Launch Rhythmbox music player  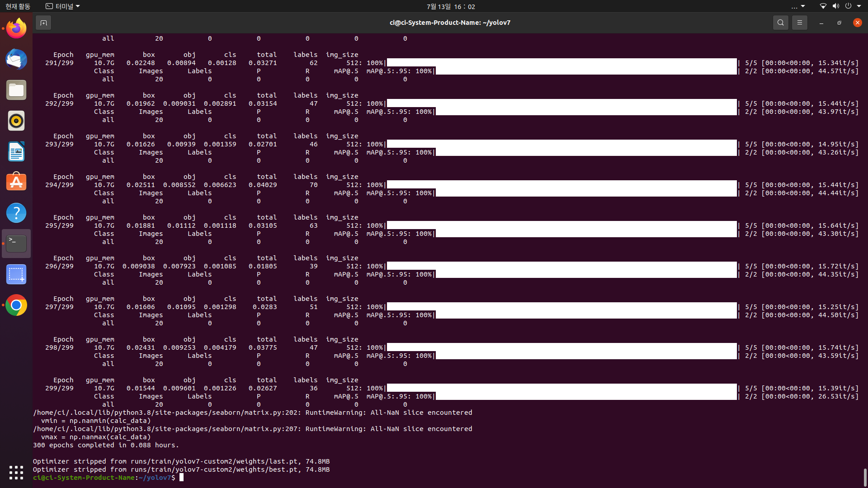click(16, 121)
